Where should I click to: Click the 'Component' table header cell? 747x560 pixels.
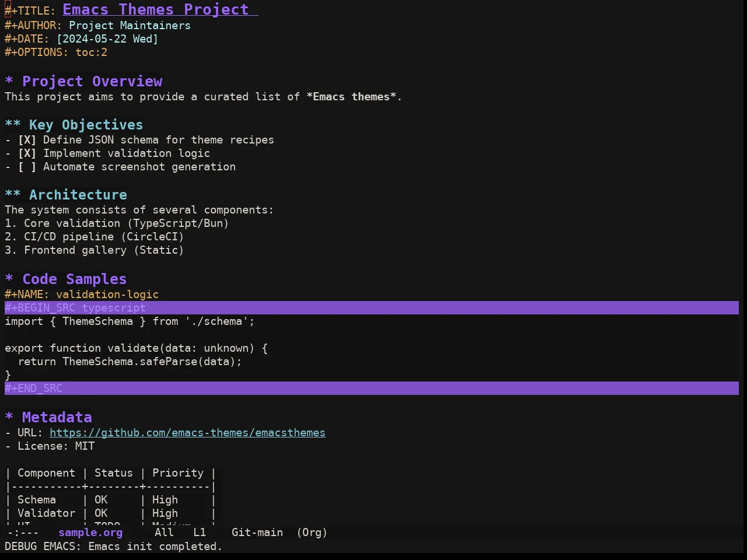46,473
